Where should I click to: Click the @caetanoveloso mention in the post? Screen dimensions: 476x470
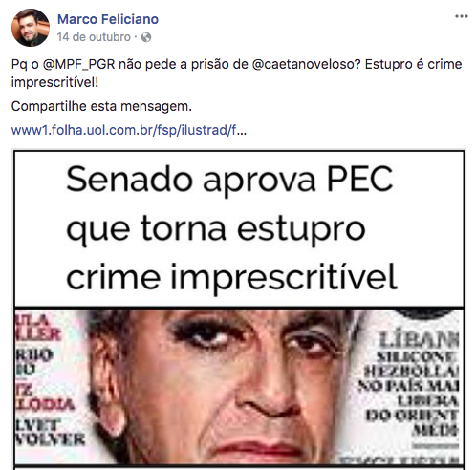306,64
